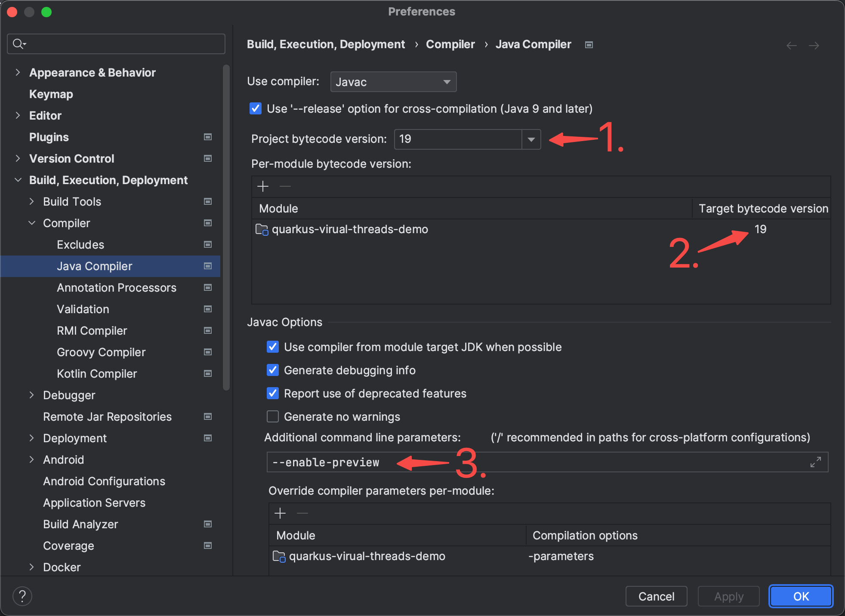Open the Project bytecode version dropdown arrow
Viewport: 845px width, 616px height.
coord(531,139)
